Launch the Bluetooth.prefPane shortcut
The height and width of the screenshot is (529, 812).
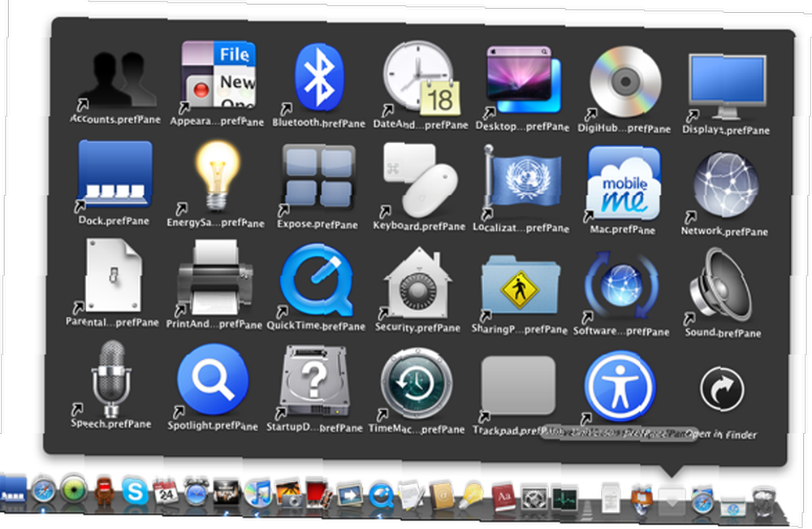[319, 78]
